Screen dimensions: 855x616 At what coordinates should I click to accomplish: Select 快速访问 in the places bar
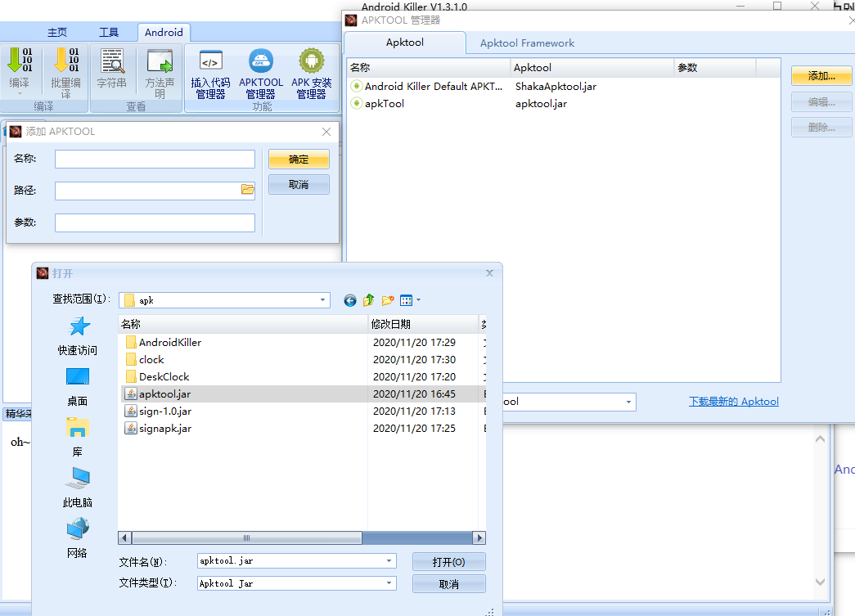pyautogui.click(x=78, y=335)
